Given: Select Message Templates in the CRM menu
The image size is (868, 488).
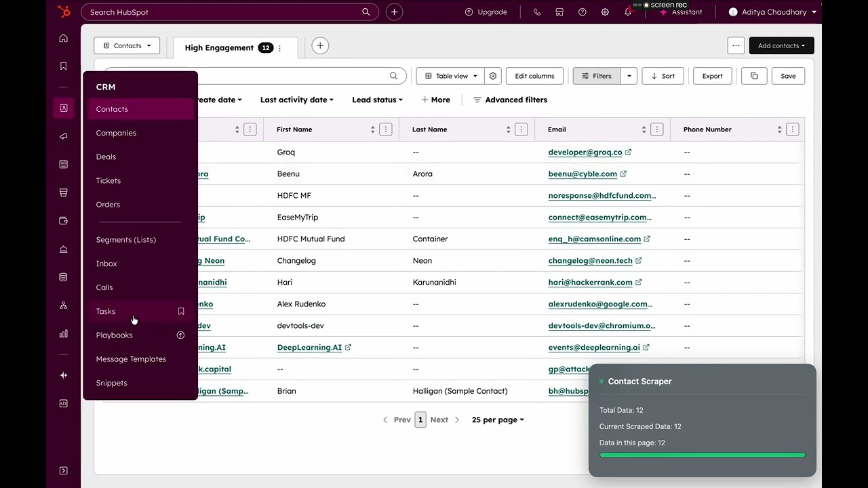Looking at the screenshot, I should 140,359.
